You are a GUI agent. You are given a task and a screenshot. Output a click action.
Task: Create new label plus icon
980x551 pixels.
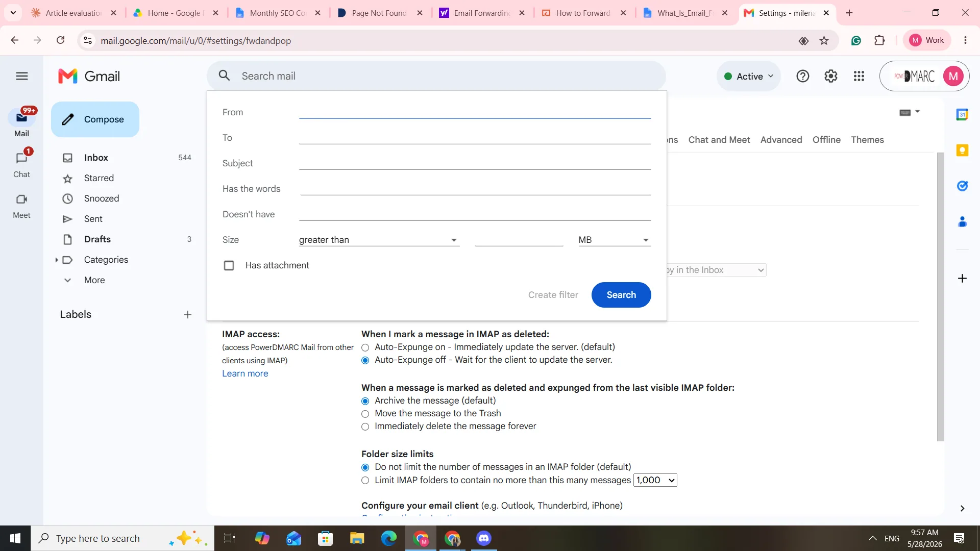[187, 315]
